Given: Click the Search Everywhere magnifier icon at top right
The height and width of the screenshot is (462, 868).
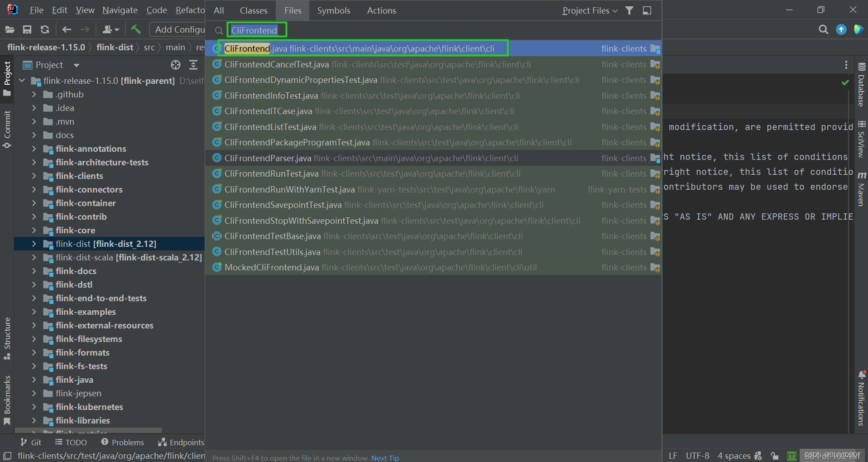Looking at the screenshot, I should tap(824, 29).
